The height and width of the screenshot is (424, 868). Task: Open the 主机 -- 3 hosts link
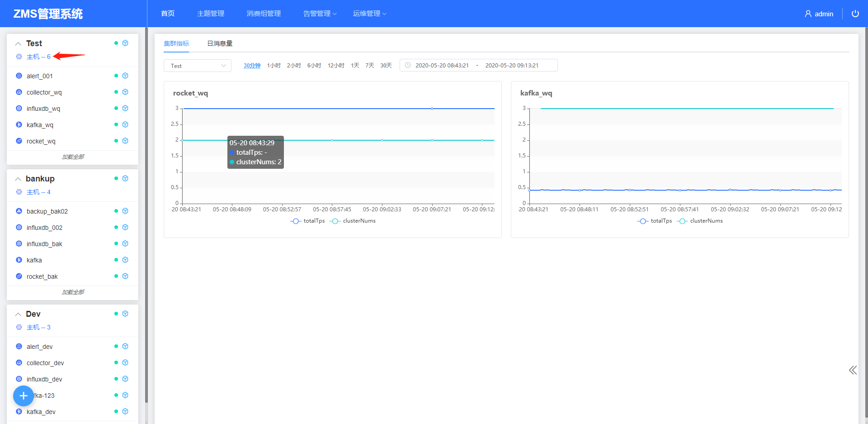[x=38, y=327]
